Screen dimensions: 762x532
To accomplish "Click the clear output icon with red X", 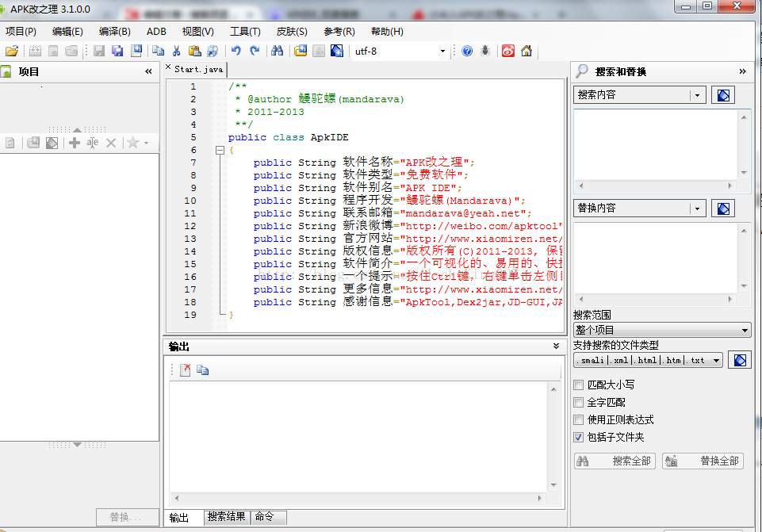I will [186, 369].
